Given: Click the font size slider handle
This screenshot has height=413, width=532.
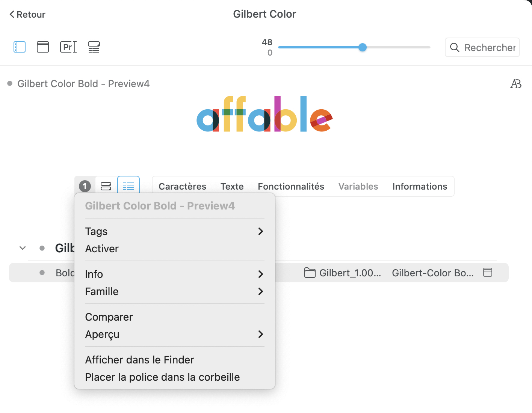Looking at the screenshot, I should [x=363, y=47].
